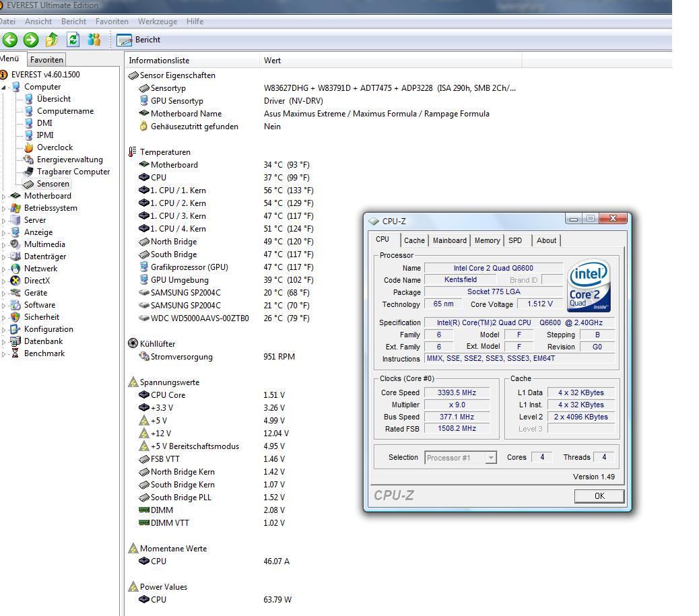Open the Bericht report toolbar button
The image size is (699, 616).
coord(139,40)
